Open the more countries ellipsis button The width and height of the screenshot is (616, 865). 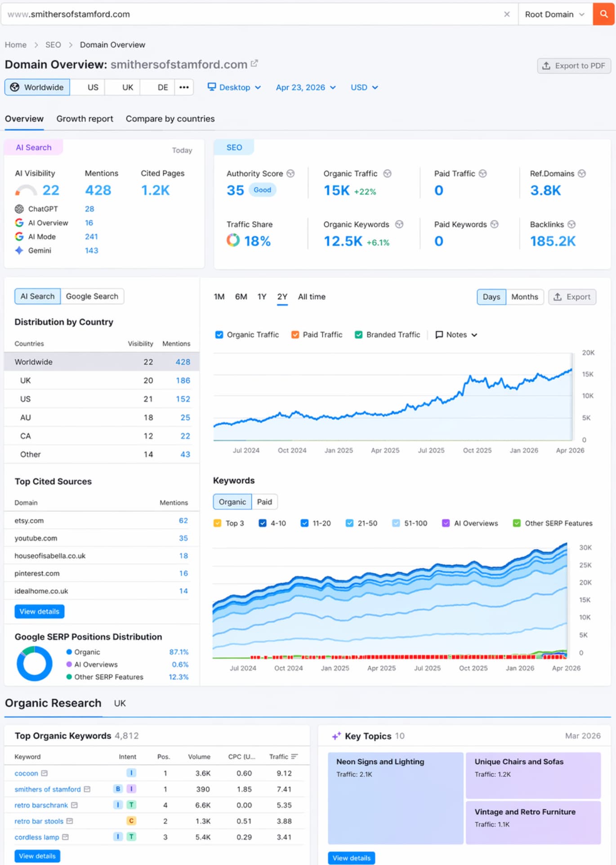click(184, 87)
